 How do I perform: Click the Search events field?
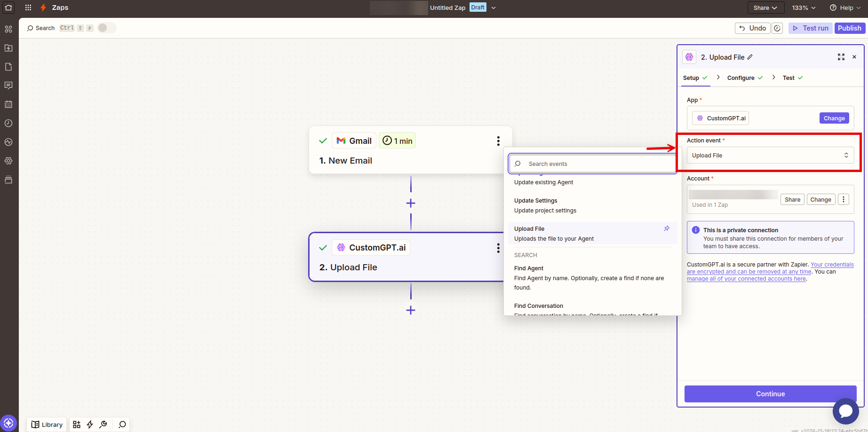[593, 164]
